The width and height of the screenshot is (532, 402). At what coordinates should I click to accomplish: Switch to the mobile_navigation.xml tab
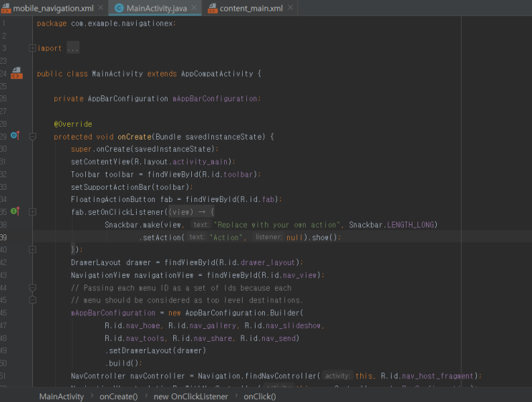point(53,8)
